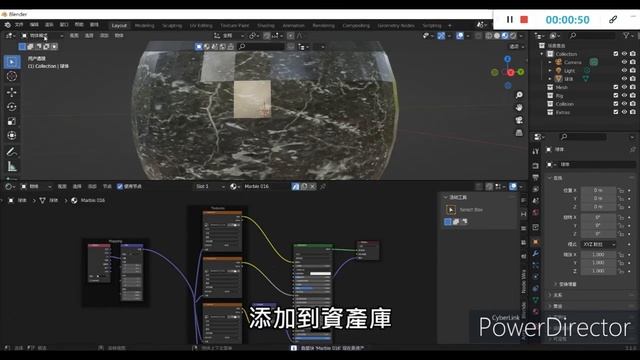The width and height of the screenshot is (640, 360).
Task: Switch perspective/orthographic grid icon in viewport
Action: click(x=519, y=133)
